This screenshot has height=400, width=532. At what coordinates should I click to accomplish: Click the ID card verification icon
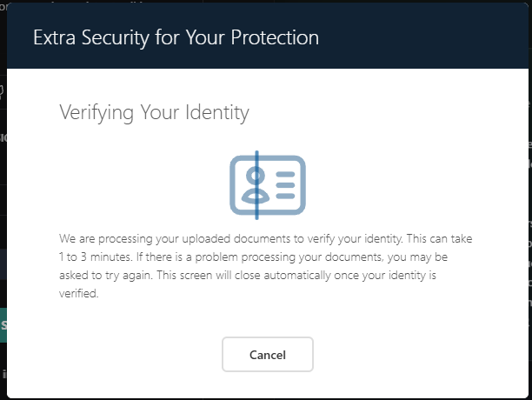point(267,184)
